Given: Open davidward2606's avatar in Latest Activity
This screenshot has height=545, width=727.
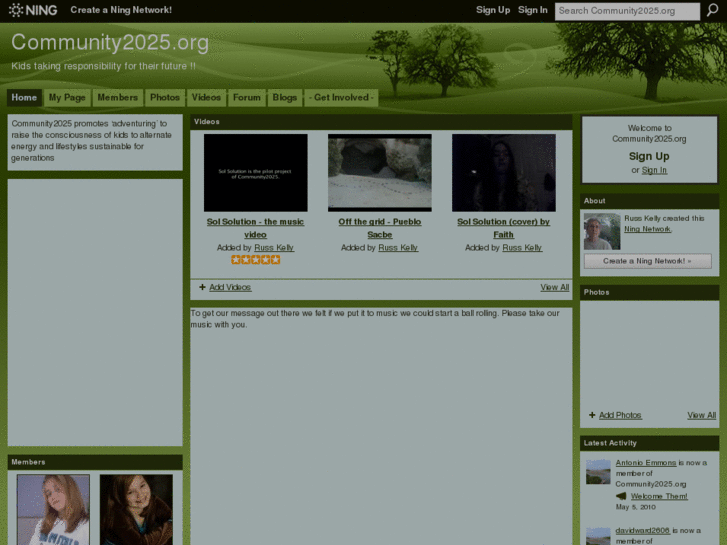Looking at the screenshot, I should click(x=598, y=536).
